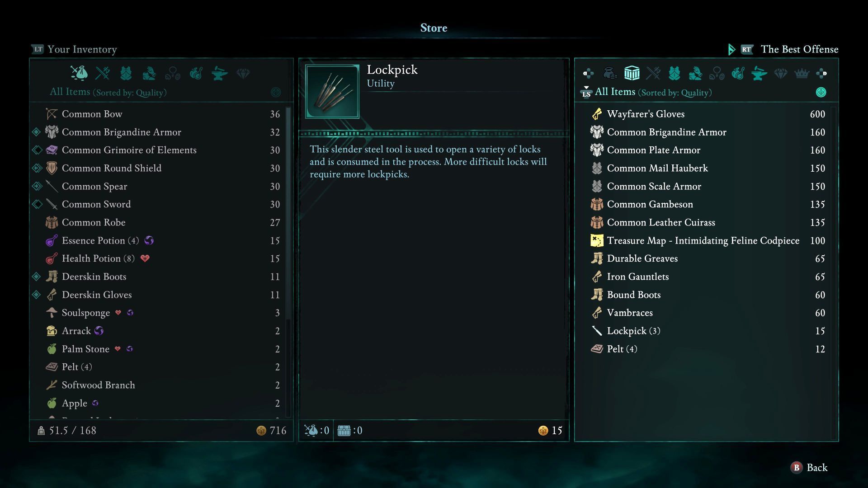868x488 pixels.
Task: Toggle quality sort emblem in store panel
Action: click(x=821, y=92)
